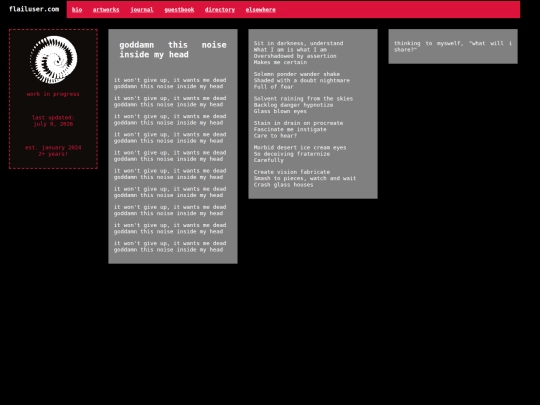Click the line 'Sit in darkness, understand'
Viewport: 540px width, 405px height.
298,43
